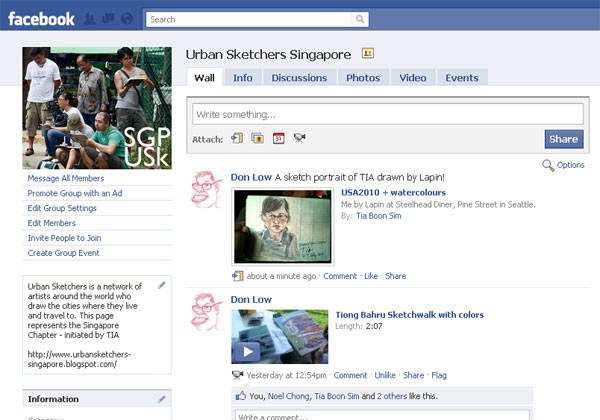Click Create Group Event
The height and width of the screenshot is (420, 600).
64,253
